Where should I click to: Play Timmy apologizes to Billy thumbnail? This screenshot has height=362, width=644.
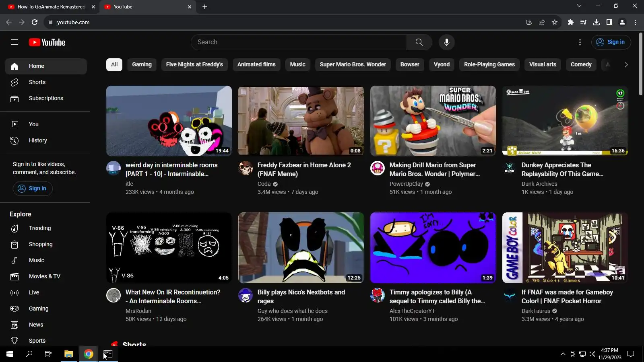pos(433,248)
